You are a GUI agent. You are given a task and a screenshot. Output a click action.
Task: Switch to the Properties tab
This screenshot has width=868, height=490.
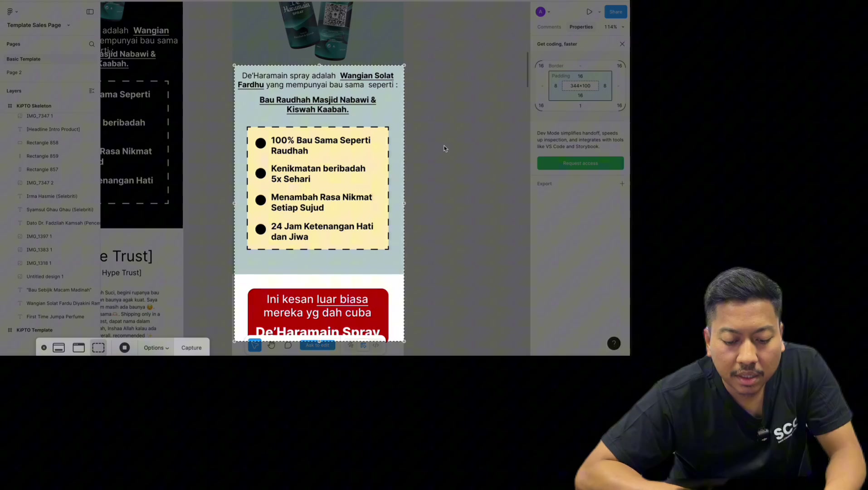pos(581,27)
